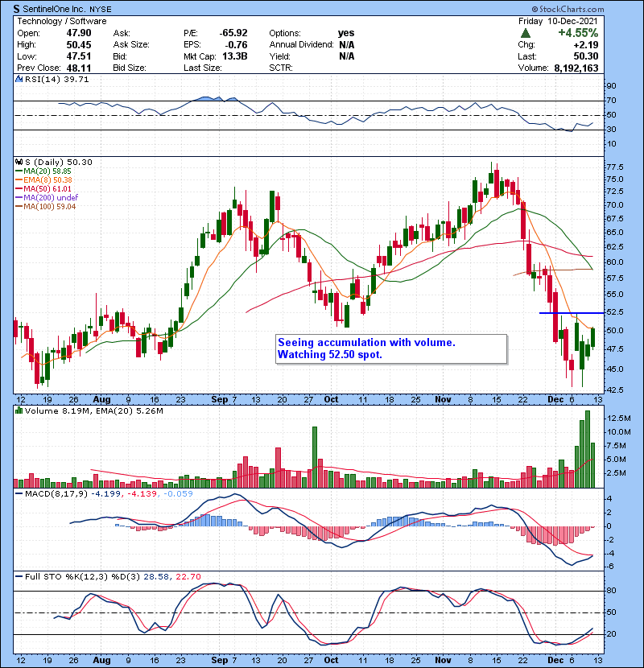Click the 'Watching 52.50 spot.' annotation line
Screen dimensions: 644x668
(x=330, y=354)
